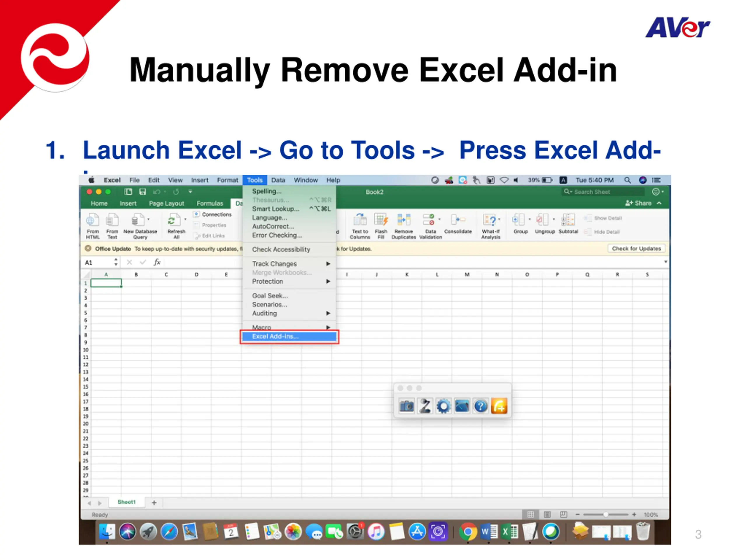Click the screen capture icon in floating toolbar
747x560 pixels.
(462, 406)
